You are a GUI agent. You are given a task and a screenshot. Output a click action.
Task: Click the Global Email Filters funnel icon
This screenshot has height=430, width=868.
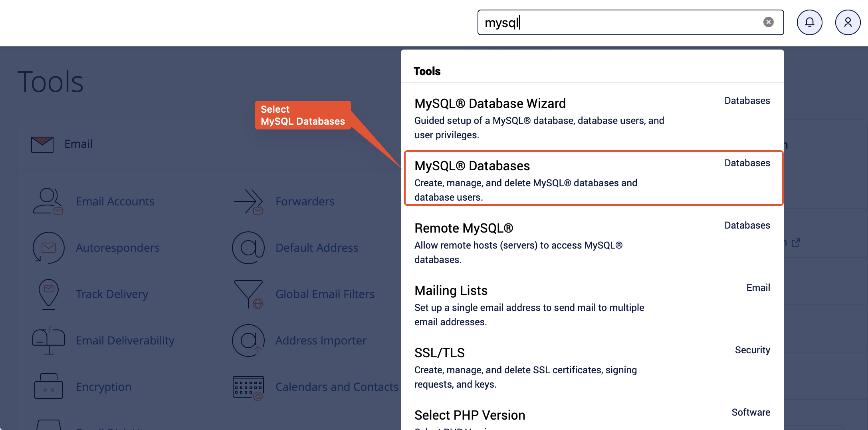[248, 294]
